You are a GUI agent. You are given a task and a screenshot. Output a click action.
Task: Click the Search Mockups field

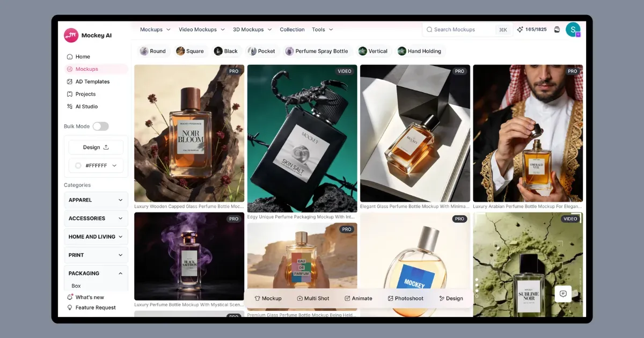click(467, 30)
